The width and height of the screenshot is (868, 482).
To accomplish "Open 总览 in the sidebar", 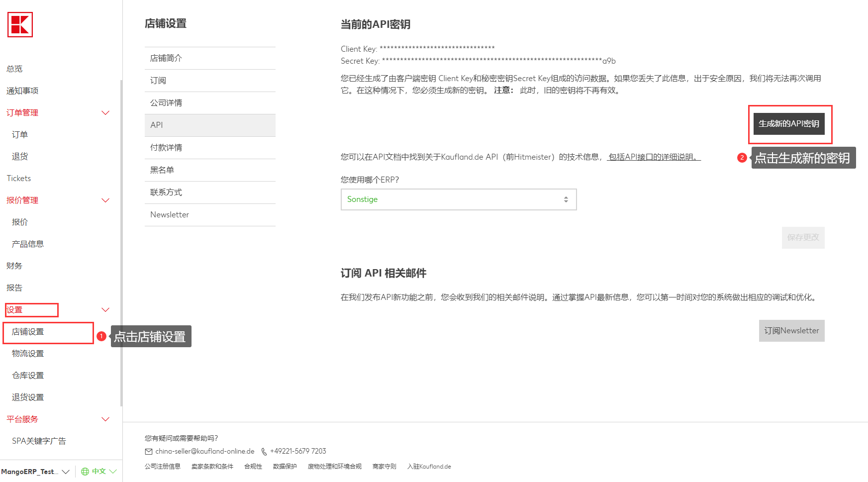I will (14, 69).
